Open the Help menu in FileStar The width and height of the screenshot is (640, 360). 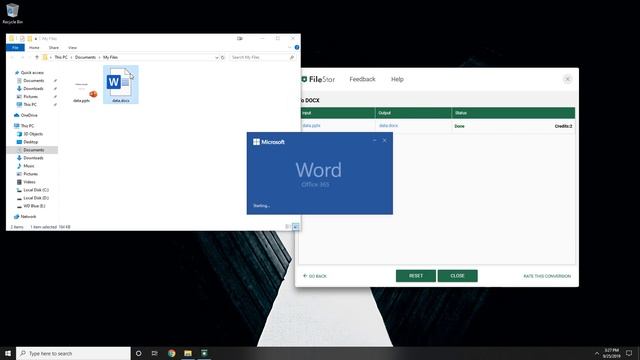tap(397, 79)
